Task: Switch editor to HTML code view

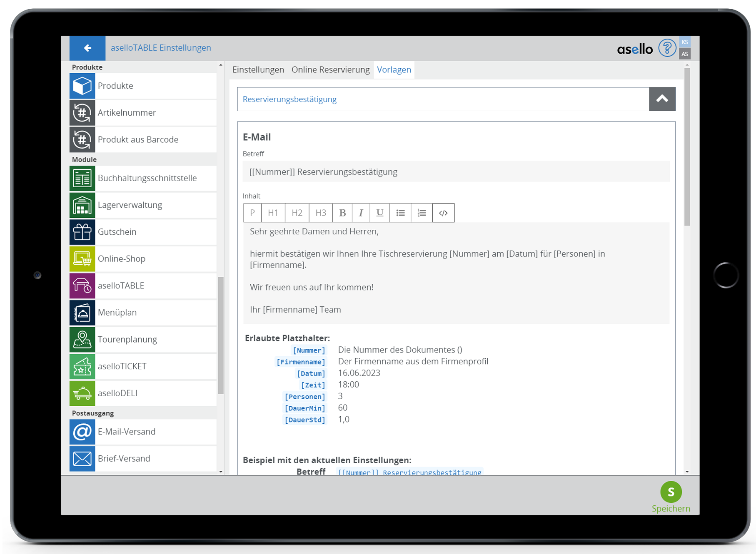Action: 443,213
